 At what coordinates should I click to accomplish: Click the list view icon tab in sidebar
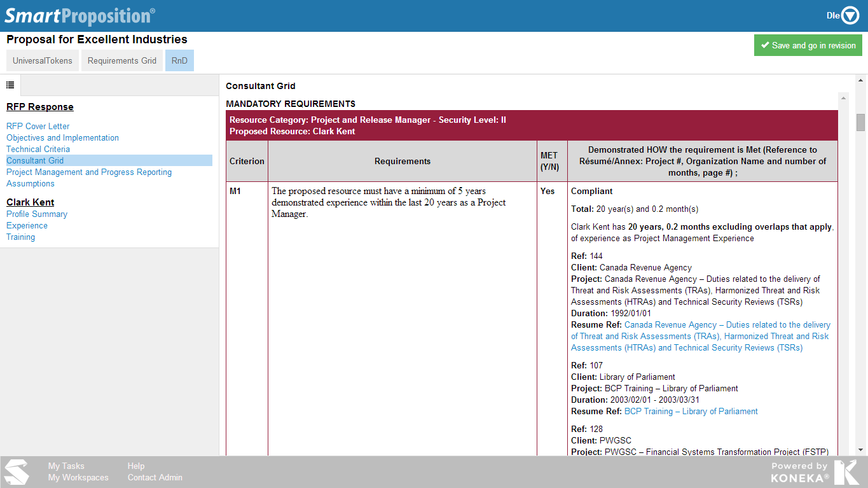(10, 85)
